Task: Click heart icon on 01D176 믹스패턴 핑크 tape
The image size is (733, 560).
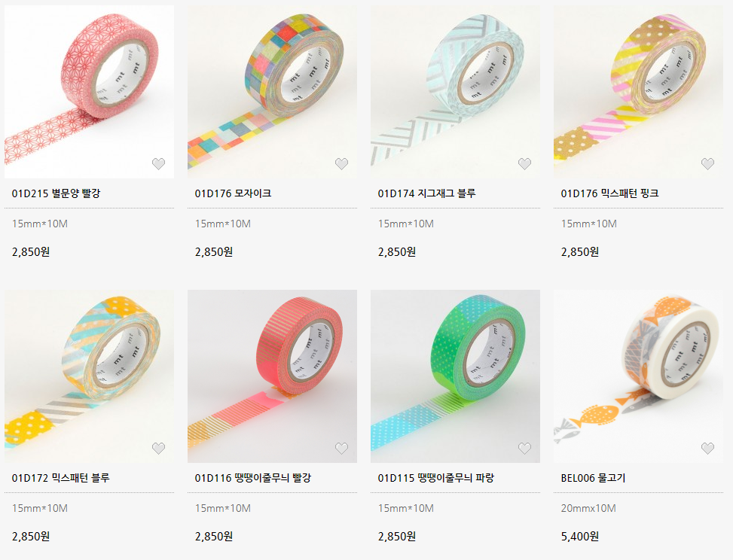Action: pos(707,164)
